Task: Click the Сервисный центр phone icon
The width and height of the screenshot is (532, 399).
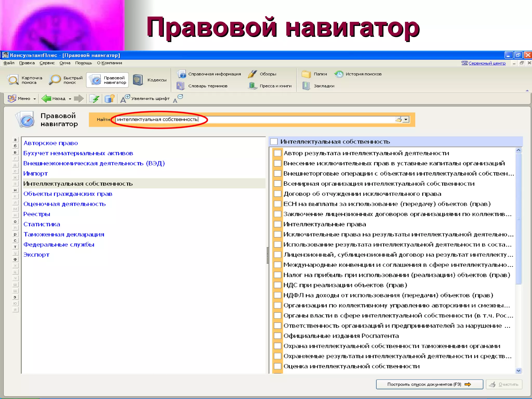Action: (464, 63)
